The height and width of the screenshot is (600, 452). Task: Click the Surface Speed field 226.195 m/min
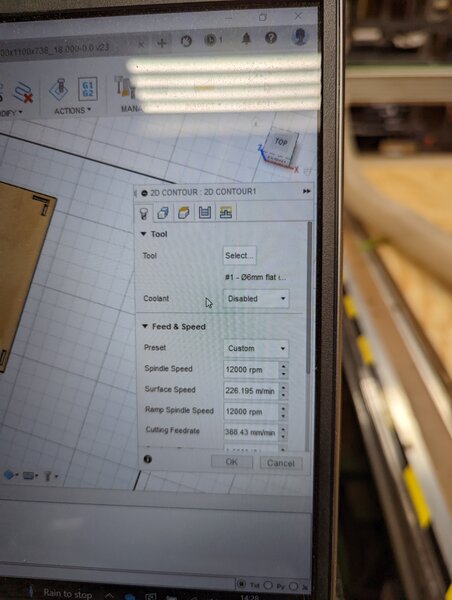coord(251,391)
